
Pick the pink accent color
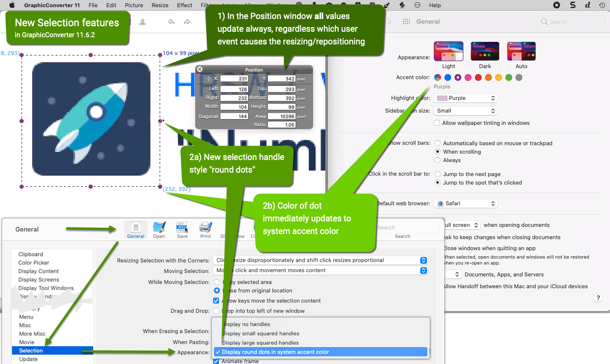pos(468,77)
